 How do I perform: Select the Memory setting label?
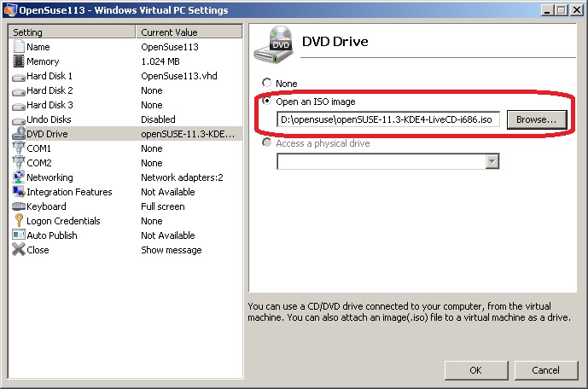pyautogui.click(x=43, y=61)
